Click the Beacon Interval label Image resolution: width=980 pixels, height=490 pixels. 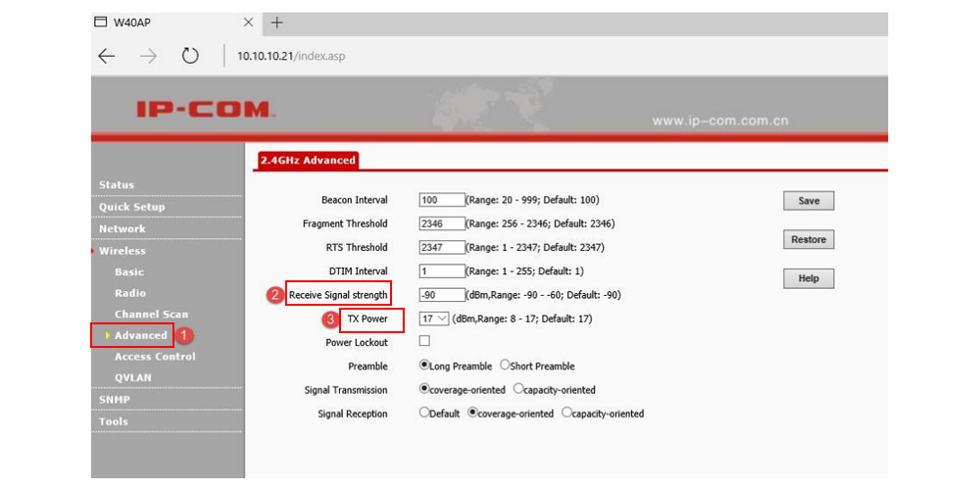pos(355,200)
